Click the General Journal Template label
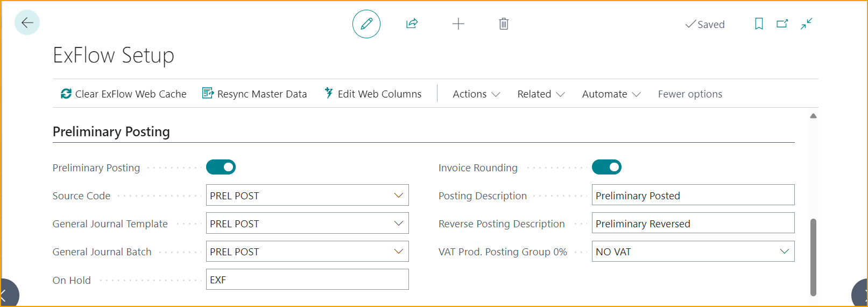Image resolution: width=868 pixels, height=307 pixels. [x=110, y=224]
